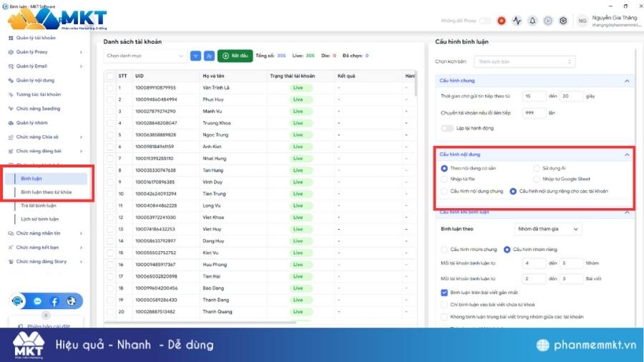This screenshot has height=362, width=644.
Task: Click the 999 consecutive errors field
Action: pos(534,113)
